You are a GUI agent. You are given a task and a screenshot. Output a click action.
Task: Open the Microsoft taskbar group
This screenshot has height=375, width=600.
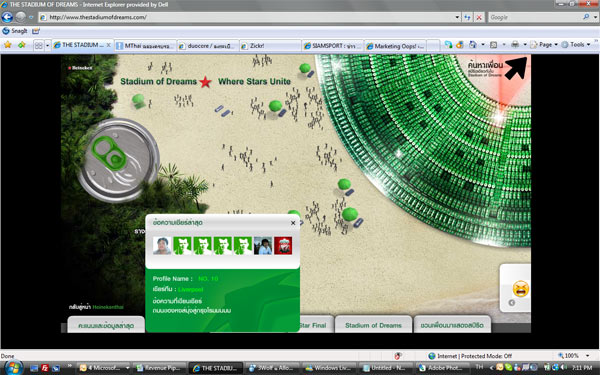pyautogui.click(x=104, y=368)
